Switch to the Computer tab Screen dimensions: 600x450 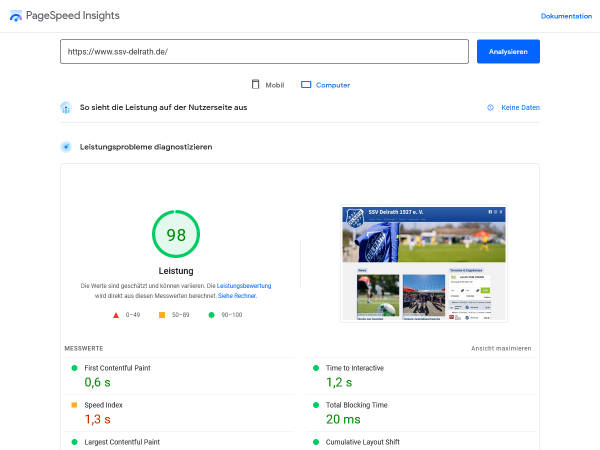point(326,85)
